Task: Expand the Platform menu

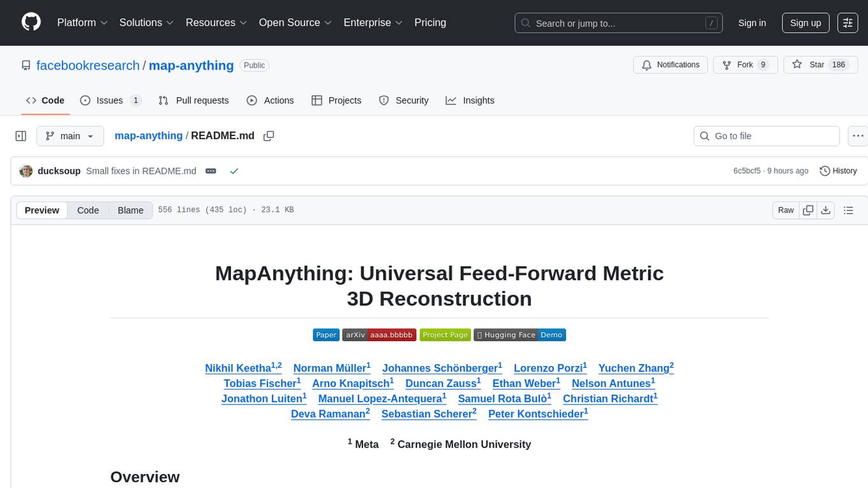Action: tap(82, 22)
